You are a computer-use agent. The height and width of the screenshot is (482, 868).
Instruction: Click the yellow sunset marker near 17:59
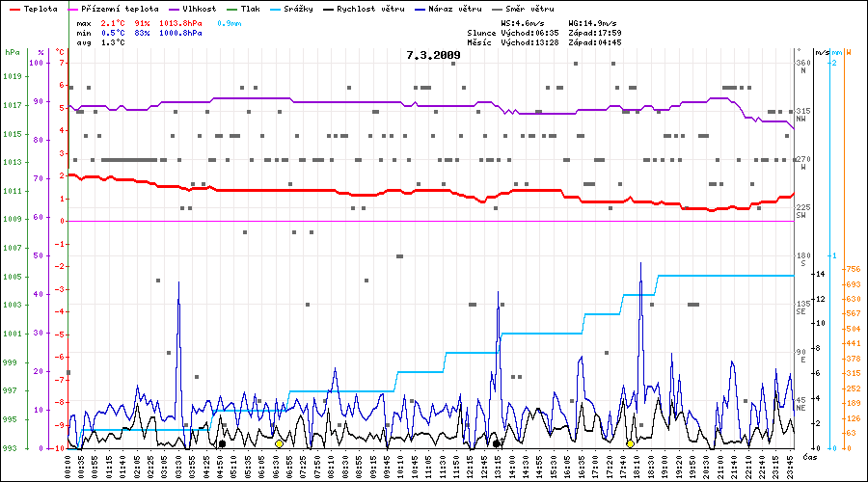630,443
